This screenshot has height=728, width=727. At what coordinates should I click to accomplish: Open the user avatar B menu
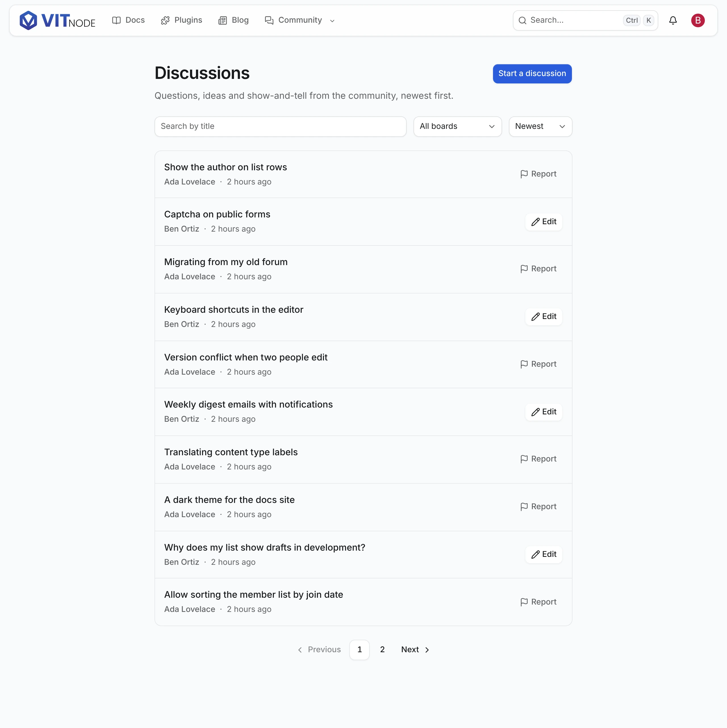697,20
